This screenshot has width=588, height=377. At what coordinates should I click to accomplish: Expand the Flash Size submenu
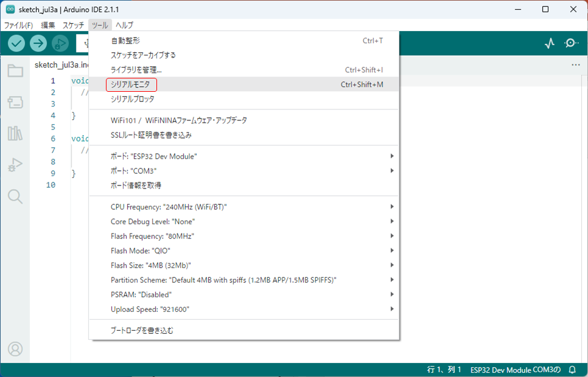244,265
